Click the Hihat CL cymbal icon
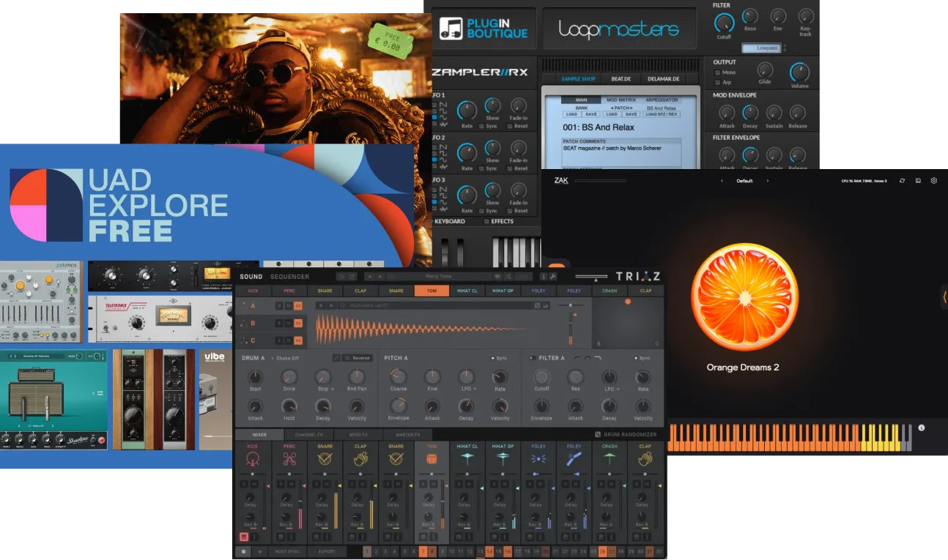This screenshot has width=948, height=560. (x=467, y=458)
